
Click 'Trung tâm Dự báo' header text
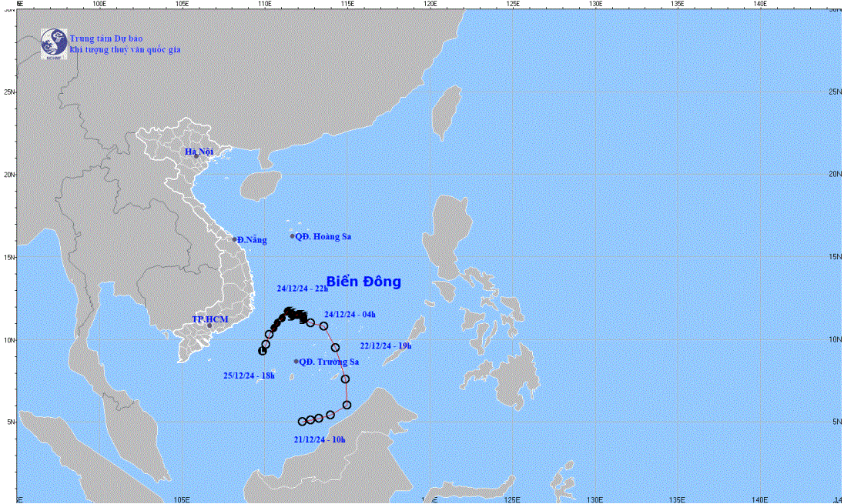pyautogui.click(x=106, y=38)
